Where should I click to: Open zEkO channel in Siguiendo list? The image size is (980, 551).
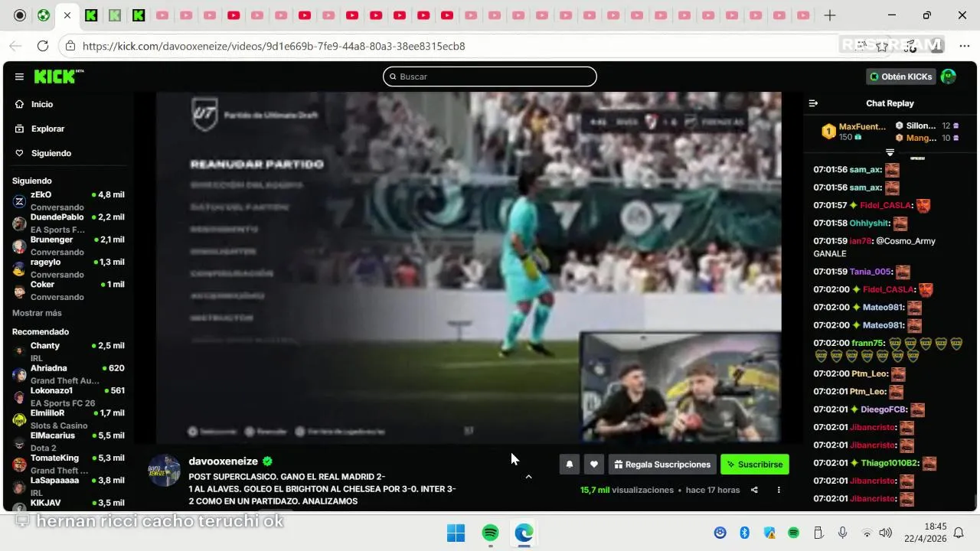tap(68, 201)
